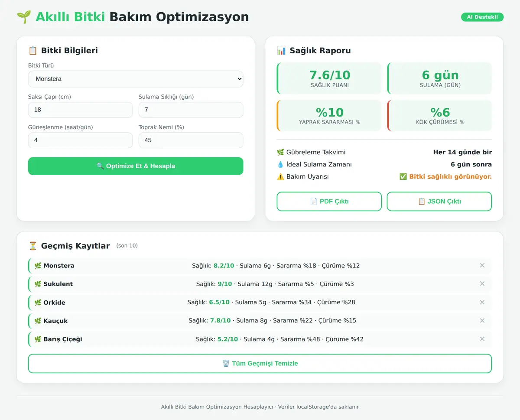Click the Barış Çiçeği name in history
520x420 pixels.
[63, 339]
